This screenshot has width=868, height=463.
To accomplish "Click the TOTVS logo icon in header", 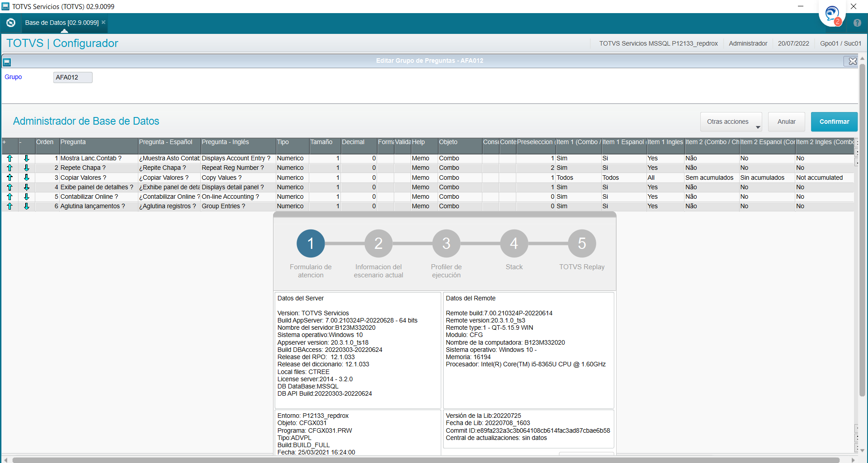I will [x=11, y=23].
